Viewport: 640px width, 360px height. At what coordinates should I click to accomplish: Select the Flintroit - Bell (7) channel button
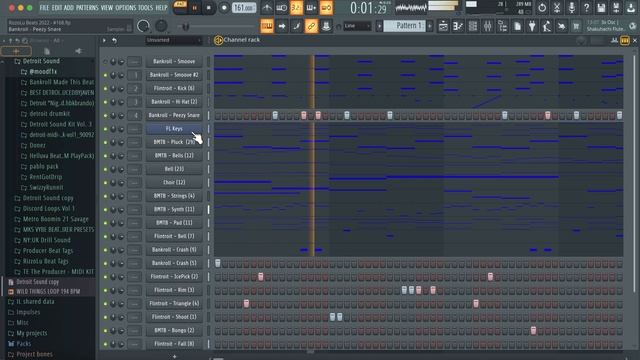pyautogui.click(x=174, y=236)
